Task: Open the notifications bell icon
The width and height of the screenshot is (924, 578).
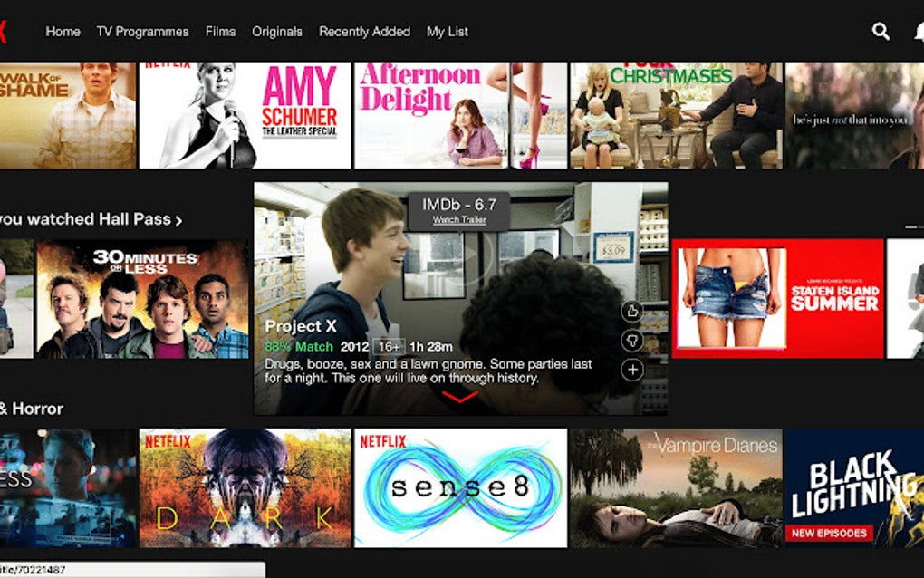Action: pyautogui.click(x=919, y=31)
